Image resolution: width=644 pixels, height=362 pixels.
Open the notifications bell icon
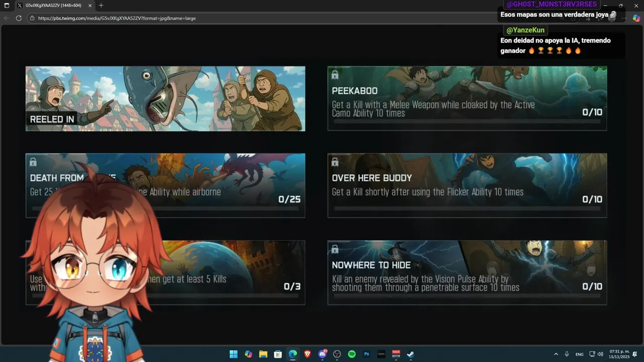(635, 354)
